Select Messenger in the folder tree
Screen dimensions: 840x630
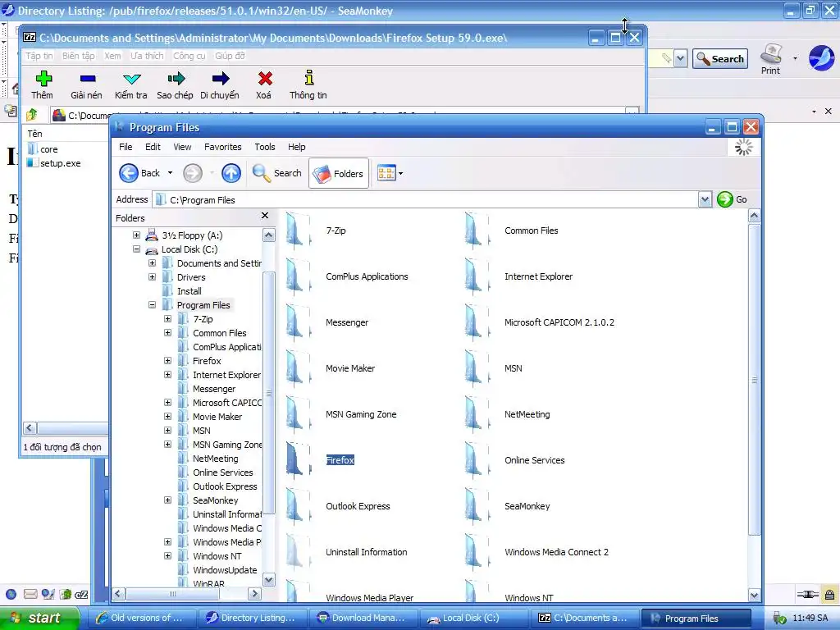214,389
